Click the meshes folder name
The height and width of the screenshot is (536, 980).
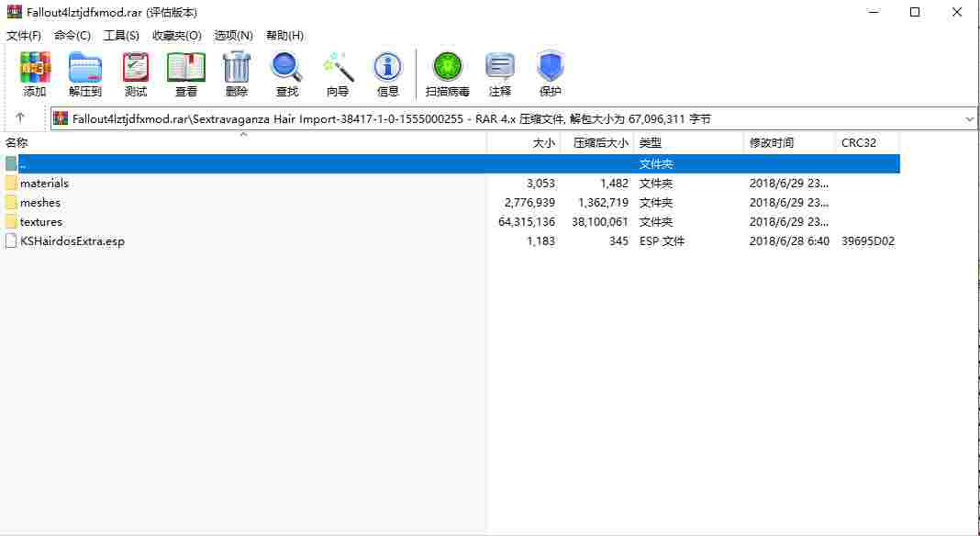(40, 203)
